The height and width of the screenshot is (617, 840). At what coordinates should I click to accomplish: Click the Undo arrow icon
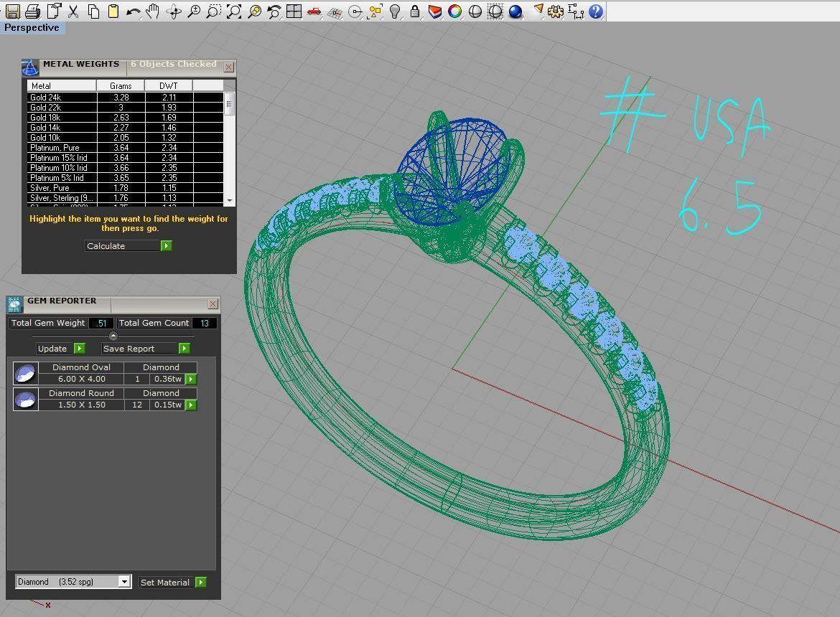[x=134, y=11]
